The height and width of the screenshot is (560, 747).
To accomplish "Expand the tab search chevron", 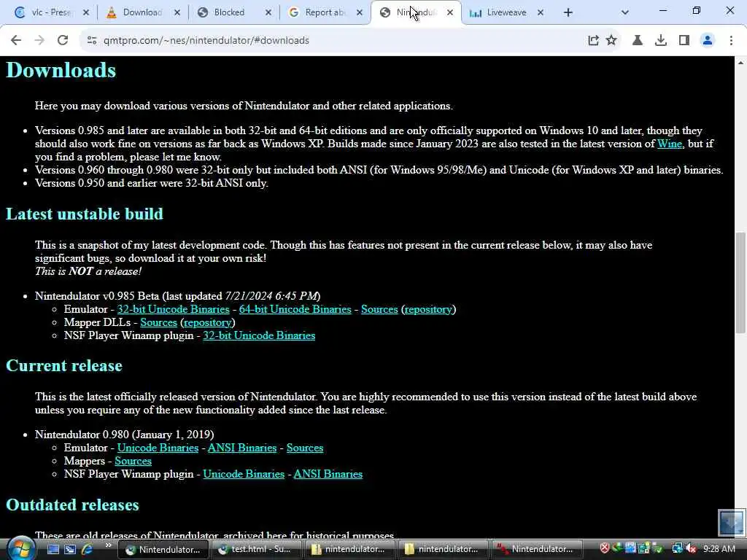I will click(625, 12).
